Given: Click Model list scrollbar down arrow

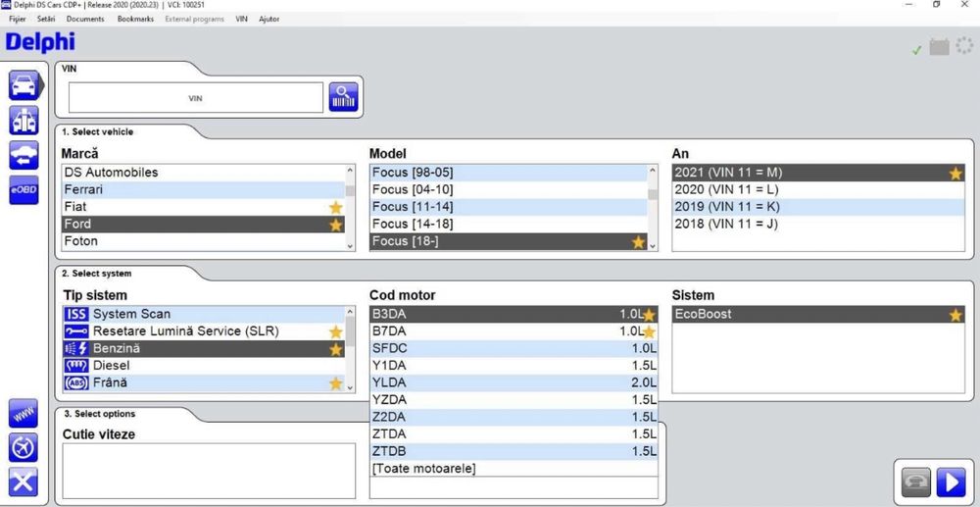Looking at the screenshot, I should [x=653, y=246].
